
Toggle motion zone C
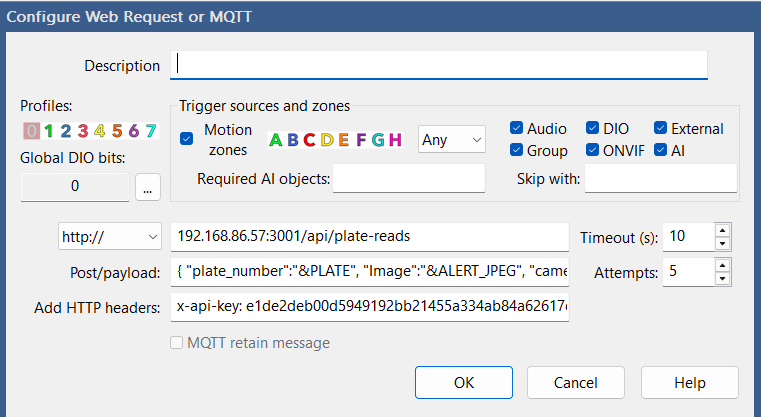click(x=310, y=139)
